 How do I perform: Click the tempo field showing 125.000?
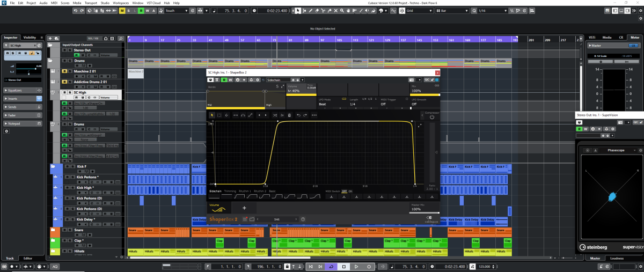pyautogui.click(x=485, y=267)
